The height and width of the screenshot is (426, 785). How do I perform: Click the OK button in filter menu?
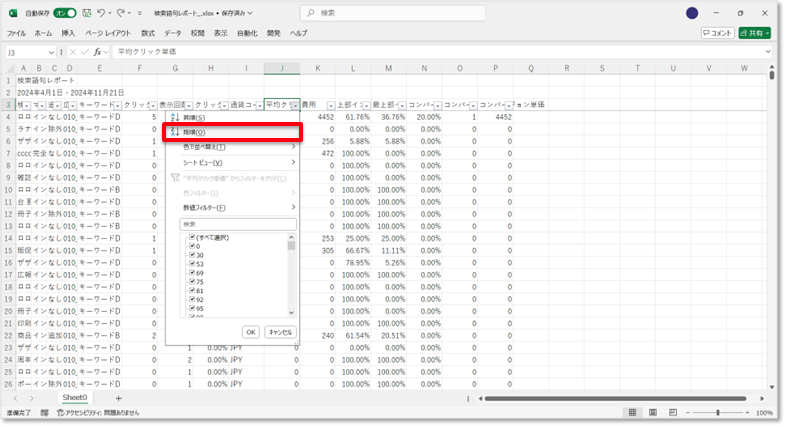coord(251,331)
